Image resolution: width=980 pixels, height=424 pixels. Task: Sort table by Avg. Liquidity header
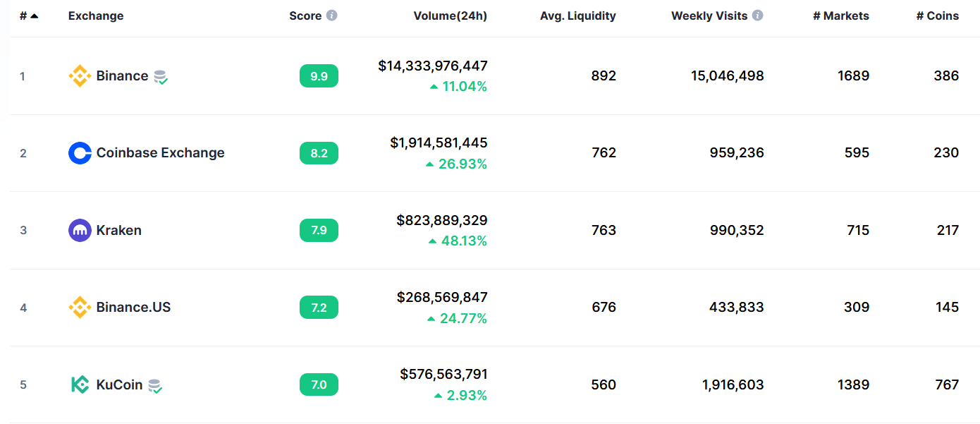(x=577, y=16)
